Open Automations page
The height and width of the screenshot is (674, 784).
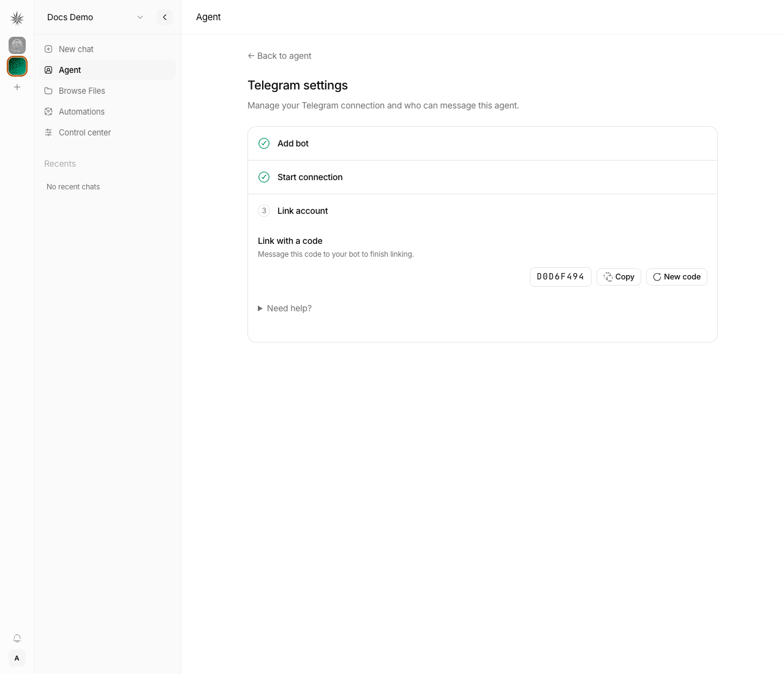pos(107,112)
